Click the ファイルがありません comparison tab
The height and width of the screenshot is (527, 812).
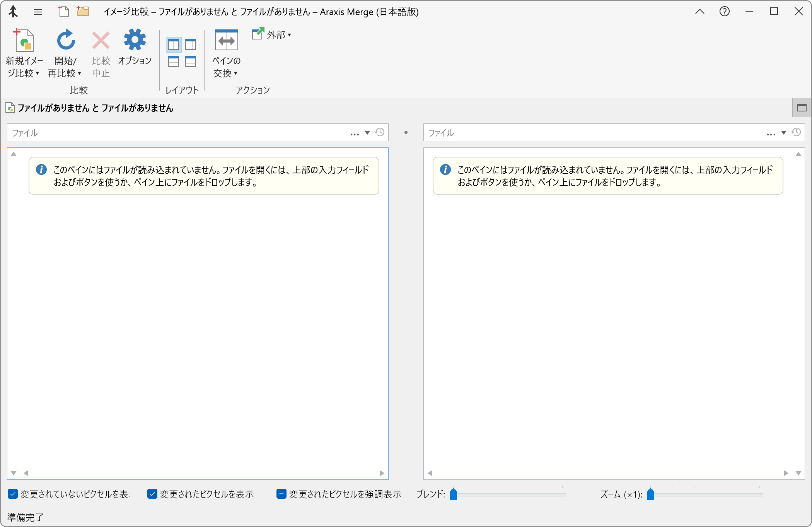[x=90, y=108]
